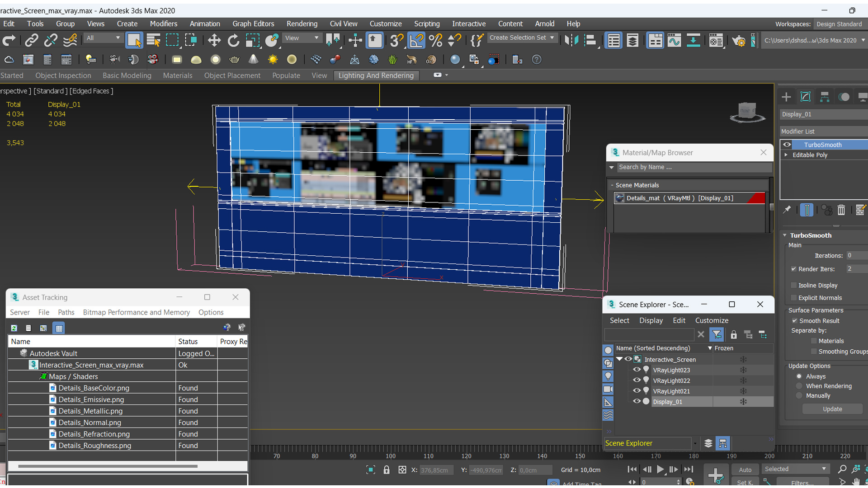The height and width of the screenshot is (488, 868).
Task: Collapse the Scene Materials group
Action: 612,185
